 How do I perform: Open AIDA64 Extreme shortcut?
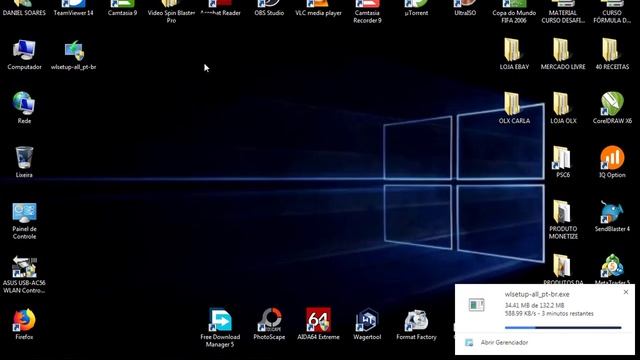[318, 324]
